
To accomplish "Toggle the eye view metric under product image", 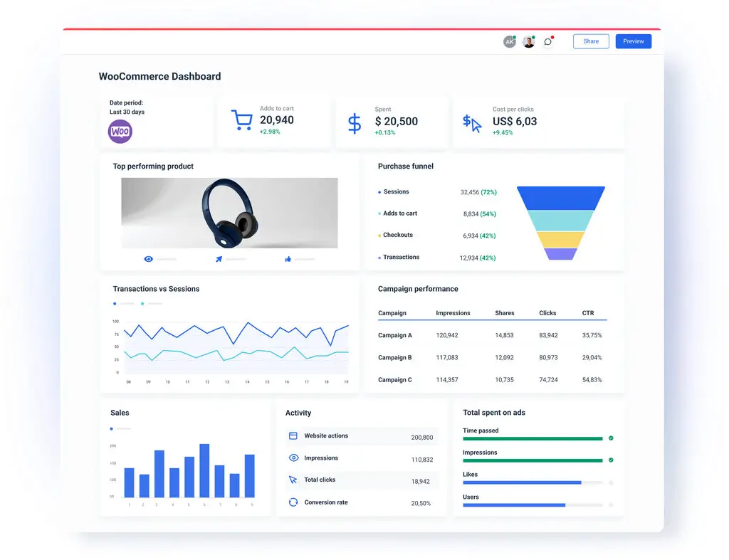I will pos(149,259).
